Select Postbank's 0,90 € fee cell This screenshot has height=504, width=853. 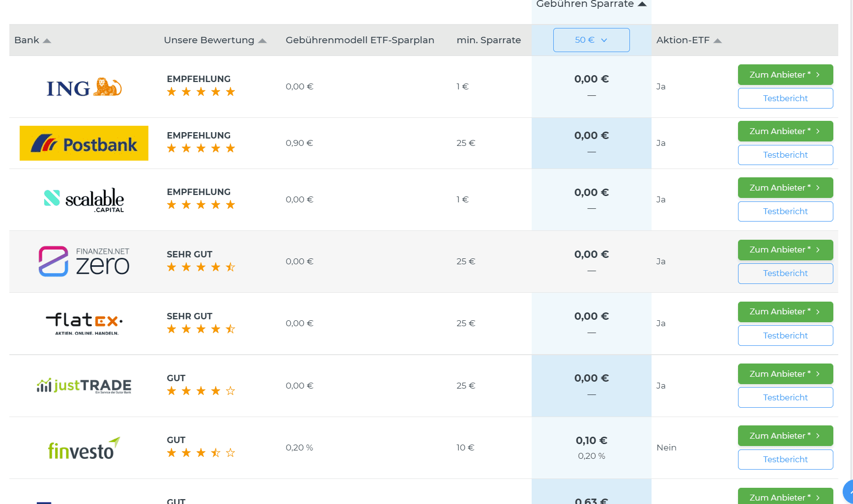299,143
